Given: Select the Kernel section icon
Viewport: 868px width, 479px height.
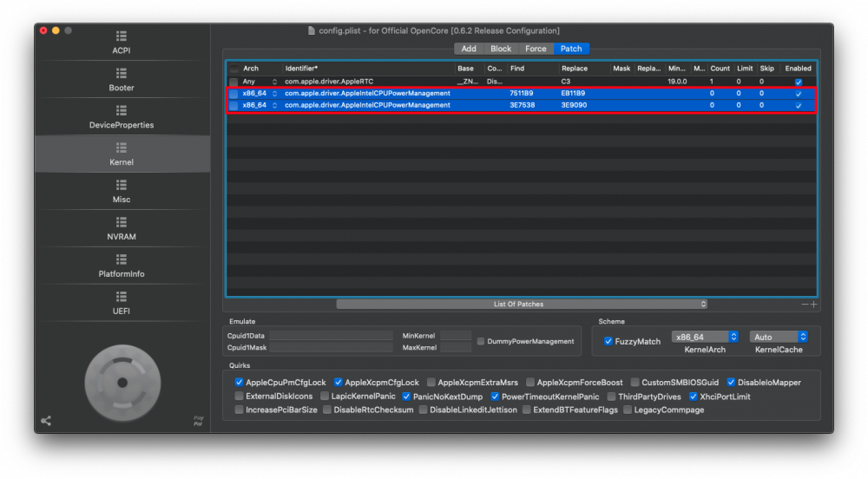Looking at the screenshot, I should click(x=122, y=148).
